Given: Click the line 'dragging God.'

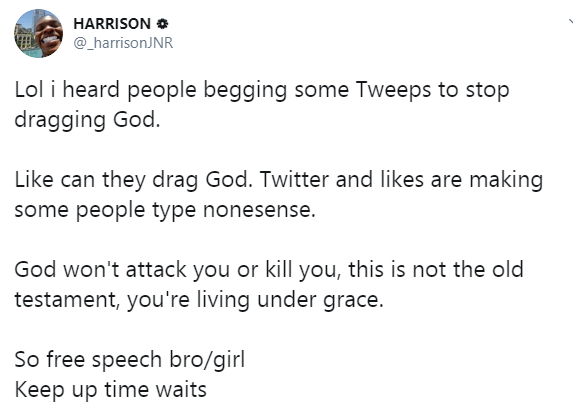Looking at the screenshot, I should (x=87, y=120).
